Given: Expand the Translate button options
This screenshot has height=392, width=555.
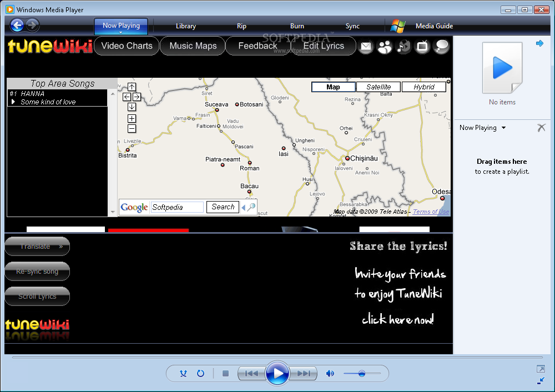Looking at the screenshot, I should pyautogui.click(x=60, y=247).
